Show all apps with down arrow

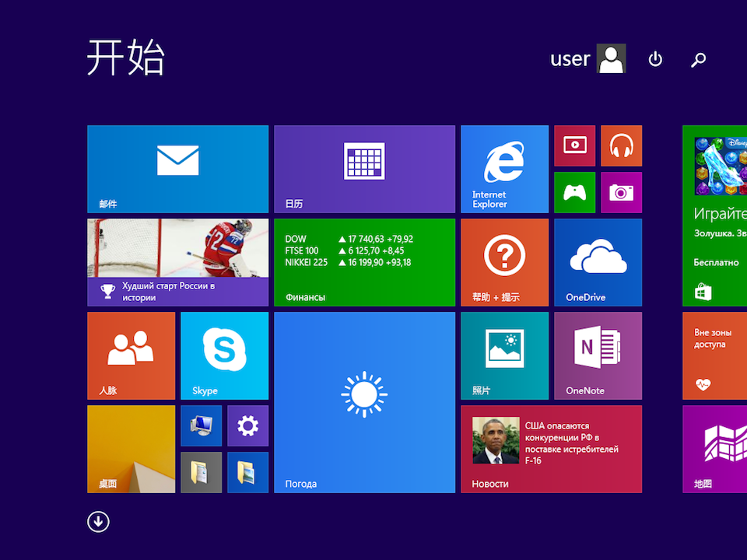(98, 522)
